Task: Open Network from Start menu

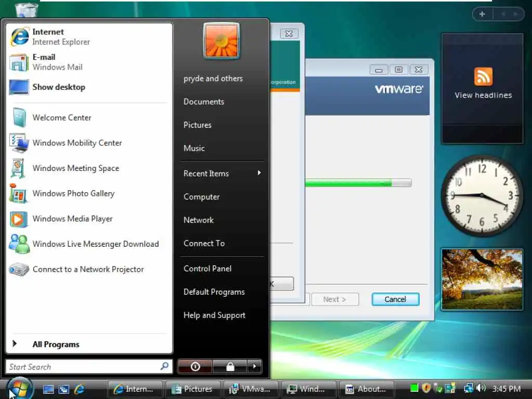Action: point(198,220)
